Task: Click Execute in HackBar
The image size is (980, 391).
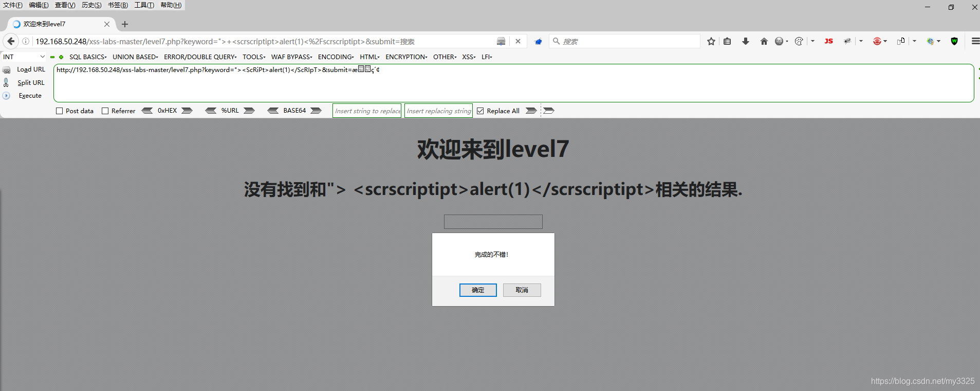Action: tap(30, 96)
